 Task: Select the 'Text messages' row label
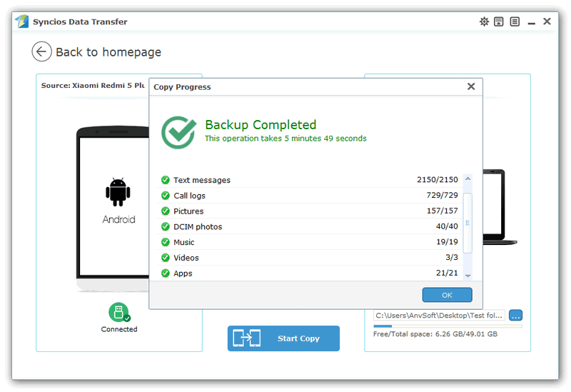pos(202,180)
